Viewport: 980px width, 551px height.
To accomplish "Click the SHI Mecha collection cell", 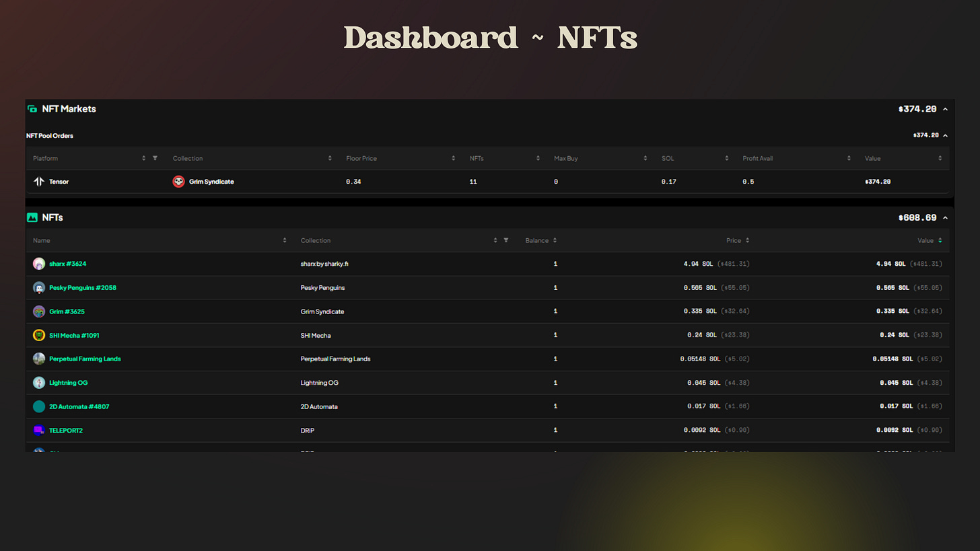I will click(x=316, y=335).
